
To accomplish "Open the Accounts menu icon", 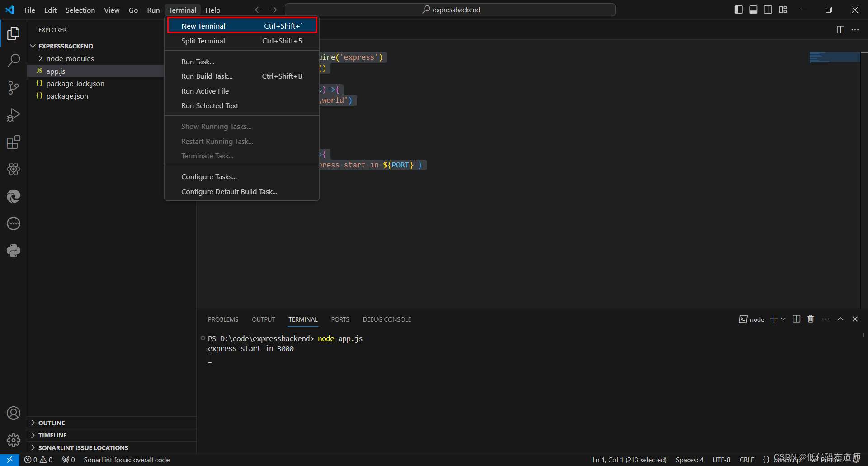I will pos(14,413).
